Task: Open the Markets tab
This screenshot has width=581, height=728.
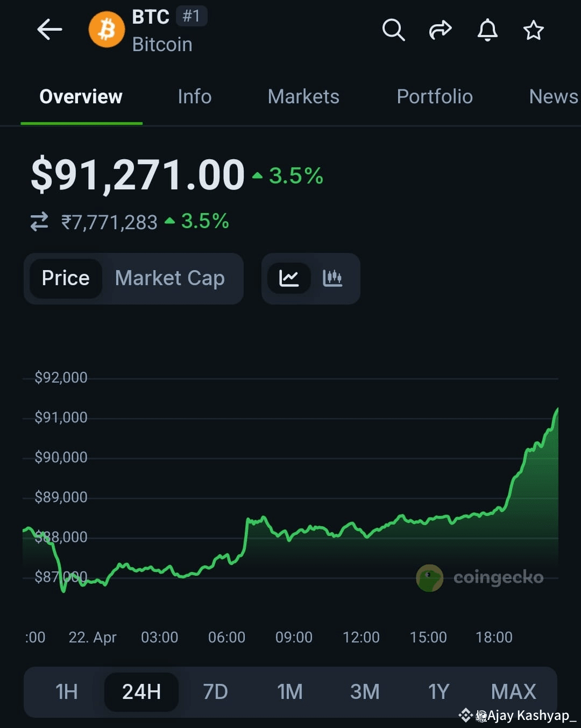Action: [303, 97]
